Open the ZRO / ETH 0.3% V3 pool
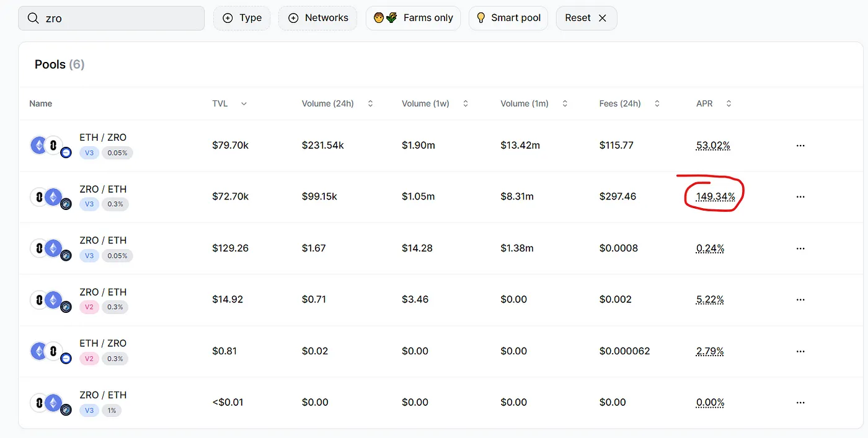 (103, 189)
